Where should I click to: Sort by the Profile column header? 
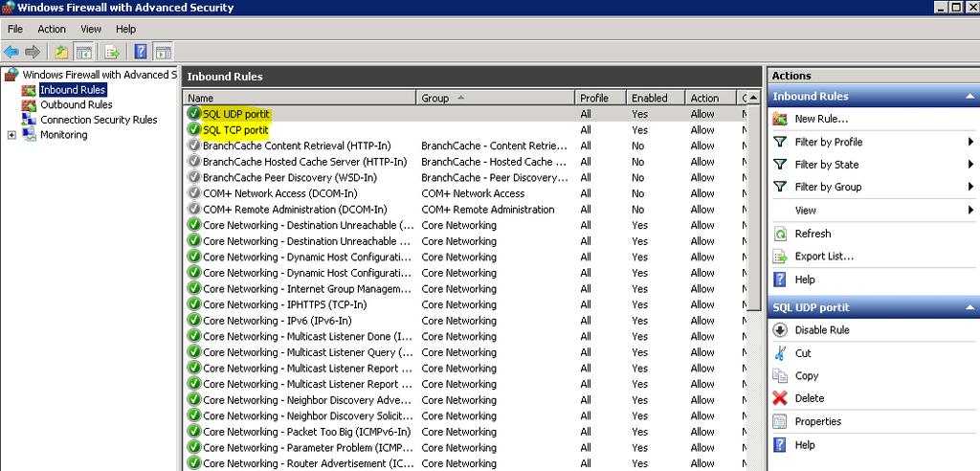pyautogui.click(x=600, y=99)
